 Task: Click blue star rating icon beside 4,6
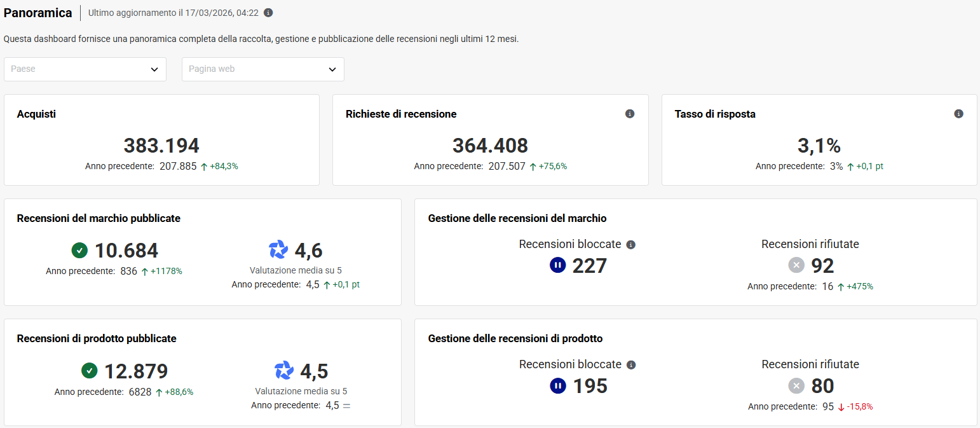pos(278,250)
